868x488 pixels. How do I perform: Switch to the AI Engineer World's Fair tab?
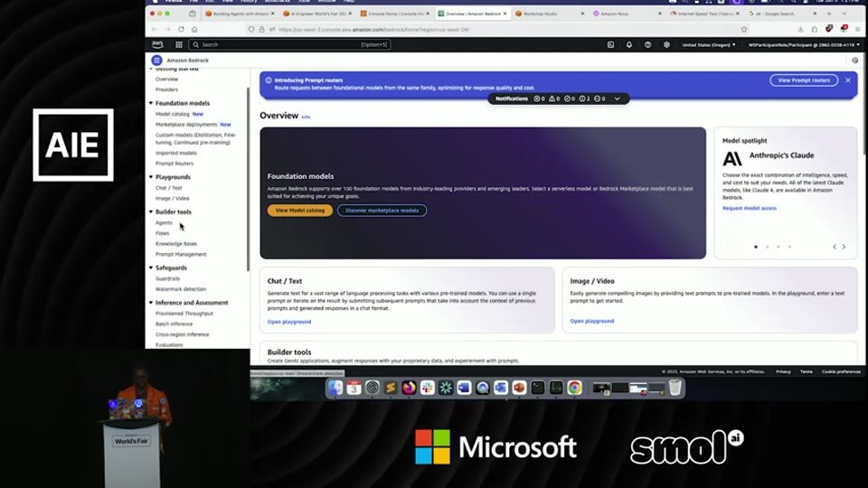coord(317,14)
